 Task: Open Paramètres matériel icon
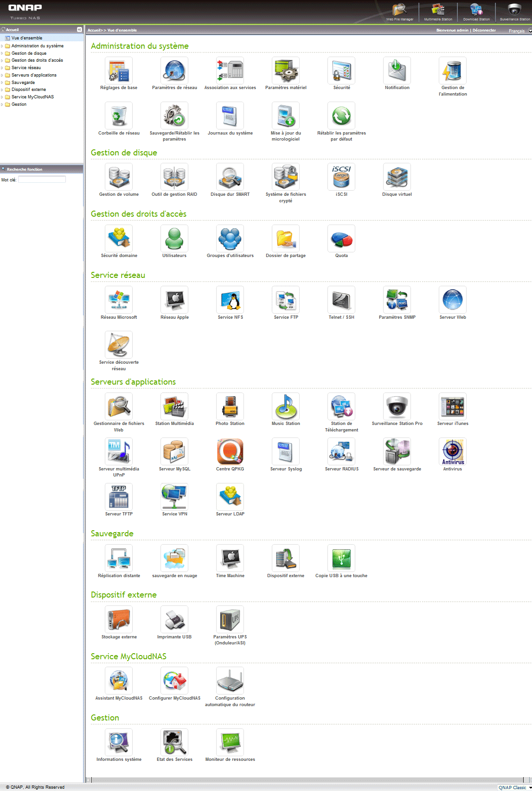(x=286, y=70)
